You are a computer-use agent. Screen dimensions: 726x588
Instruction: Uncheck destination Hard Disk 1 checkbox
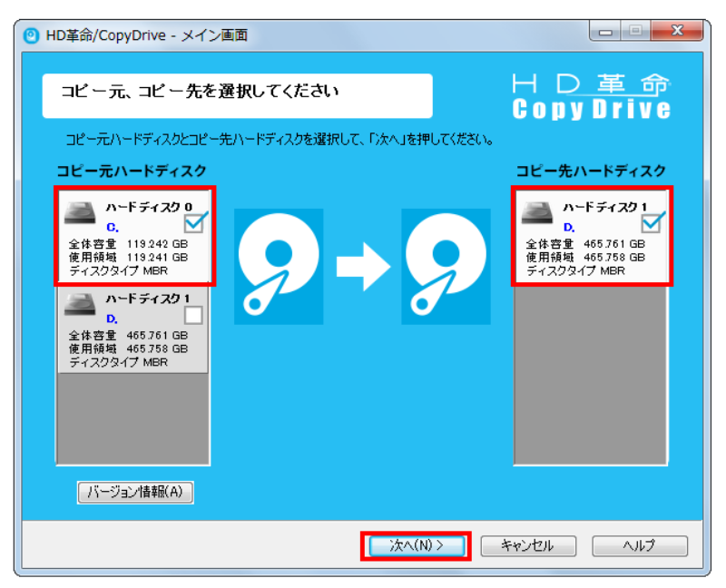(651, 224)
